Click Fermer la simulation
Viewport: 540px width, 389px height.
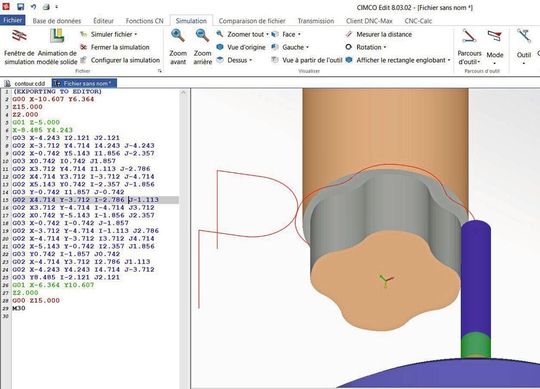115,47
